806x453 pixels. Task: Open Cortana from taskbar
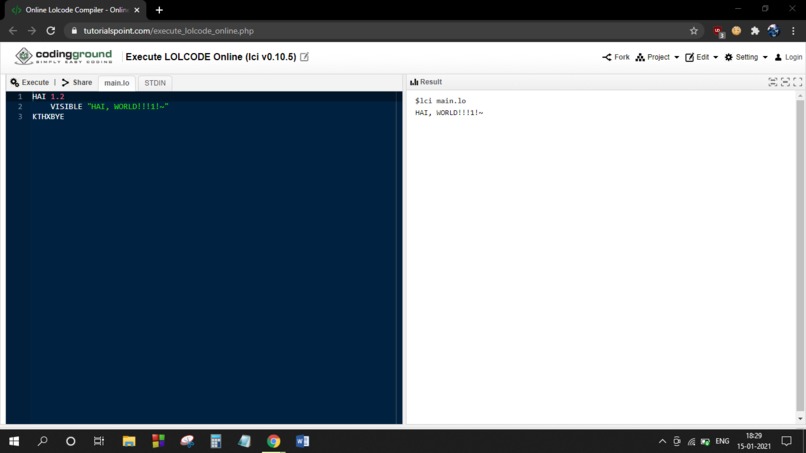click(70, 441)
